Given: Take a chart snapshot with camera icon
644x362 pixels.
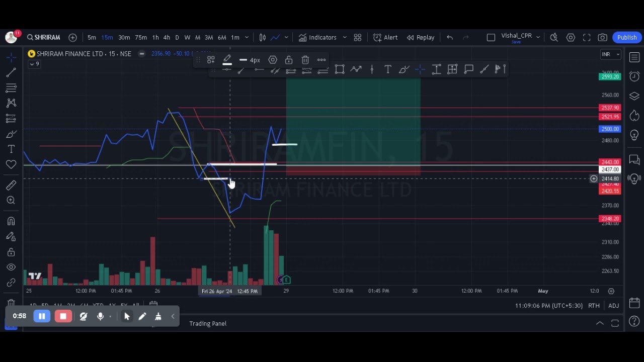Looking at the screenshot, I should (603, 37).
